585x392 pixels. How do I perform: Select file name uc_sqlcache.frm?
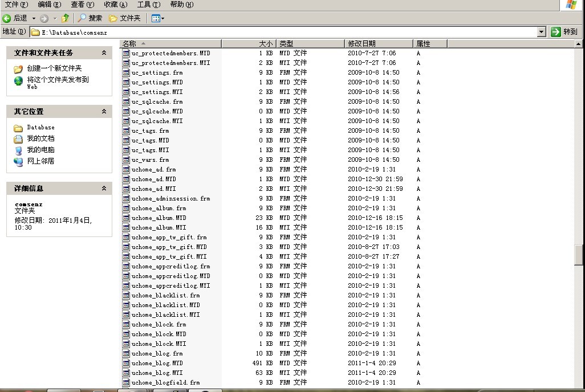coord(157,102)
